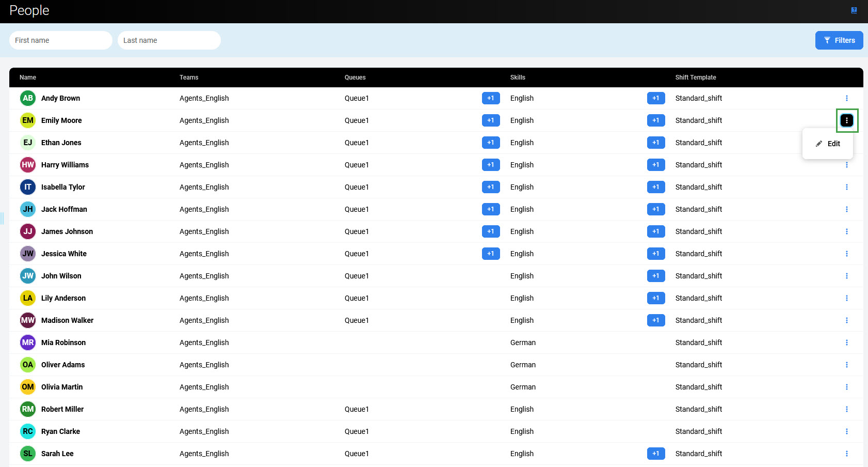Expand Jessica White's extra queues +1 badge

(x=490, y=254)
